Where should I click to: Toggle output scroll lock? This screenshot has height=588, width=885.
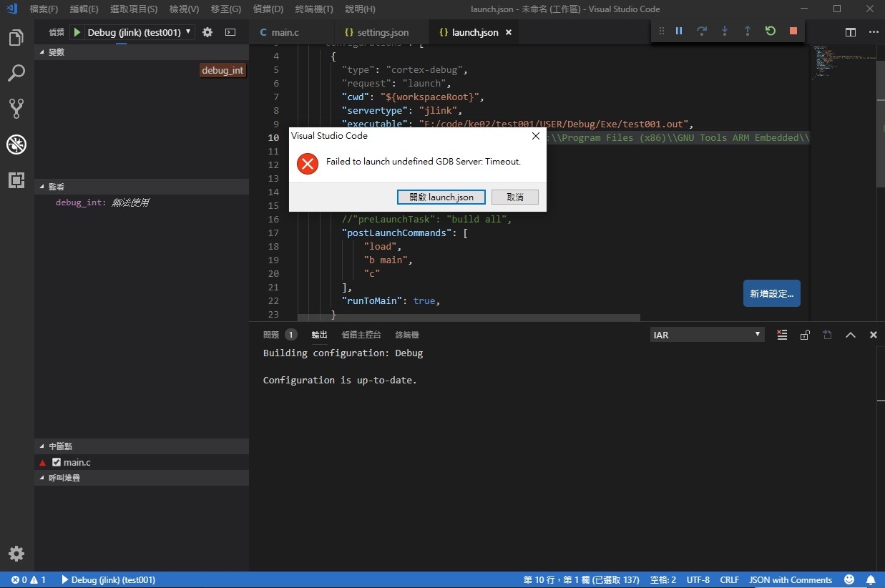[805, 335]
